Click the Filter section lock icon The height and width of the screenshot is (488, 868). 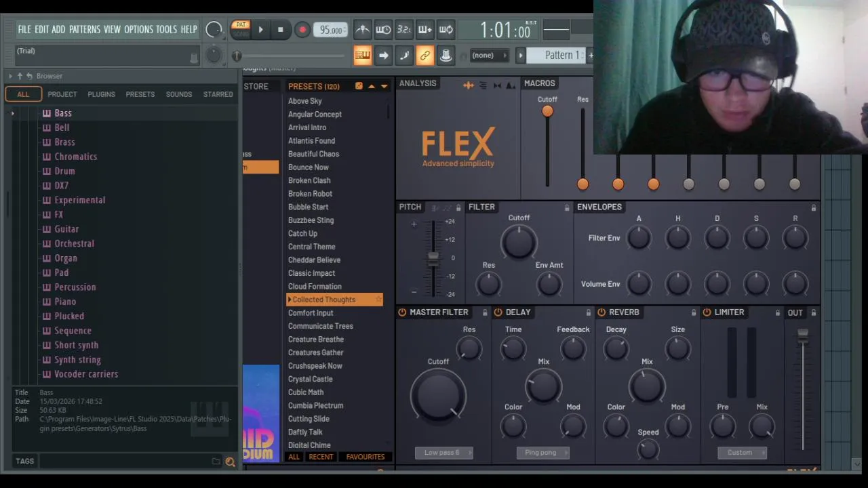pyautogui.click(x=567, y=207)
